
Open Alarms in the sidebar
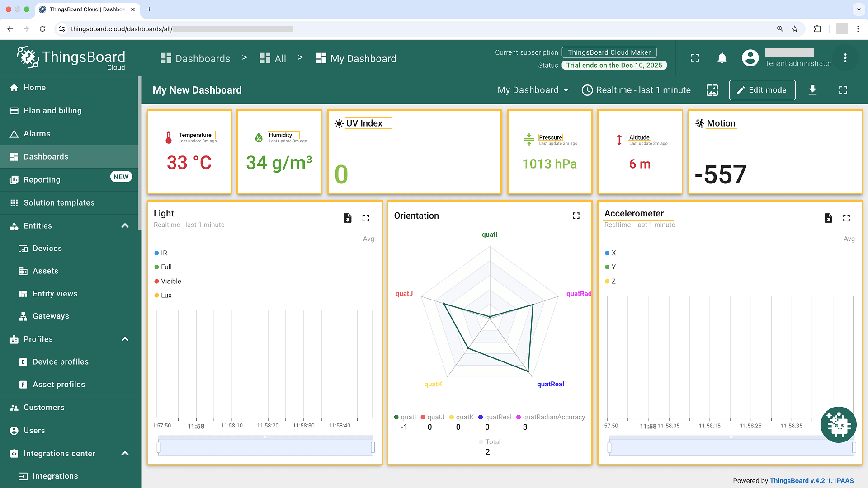[37, 134]
